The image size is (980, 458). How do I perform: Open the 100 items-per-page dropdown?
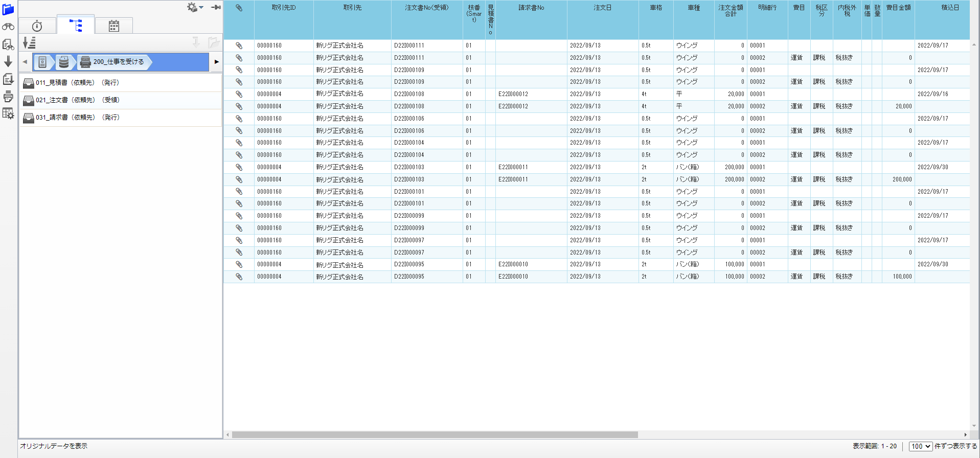coord(920,446)
